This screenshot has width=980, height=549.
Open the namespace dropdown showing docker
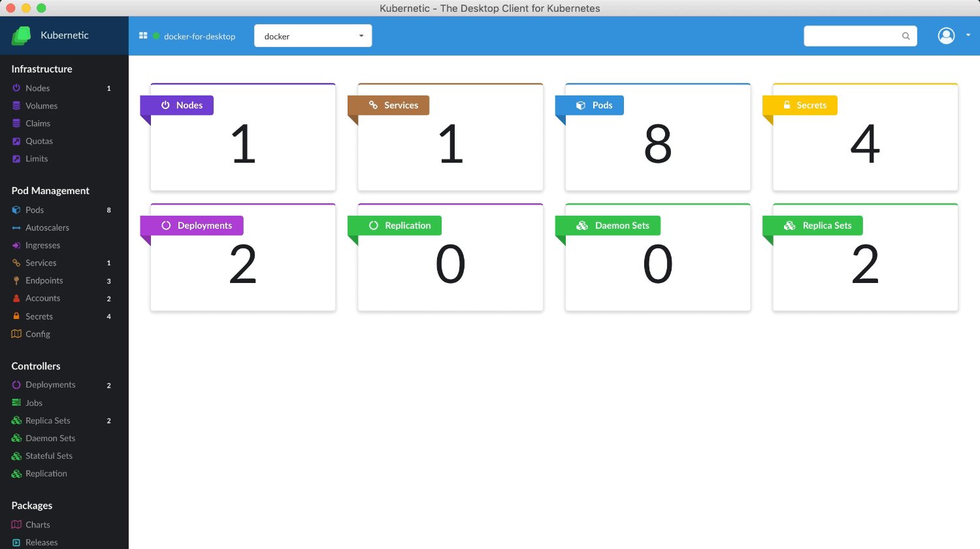point(312,36)
